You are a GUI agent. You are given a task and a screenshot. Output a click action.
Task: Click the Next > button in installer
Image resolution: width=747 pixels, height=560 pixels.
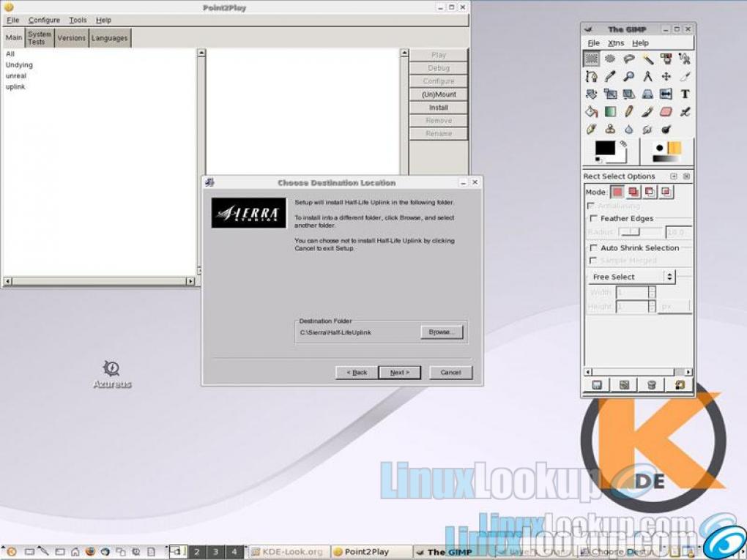[x=399, y=373]
